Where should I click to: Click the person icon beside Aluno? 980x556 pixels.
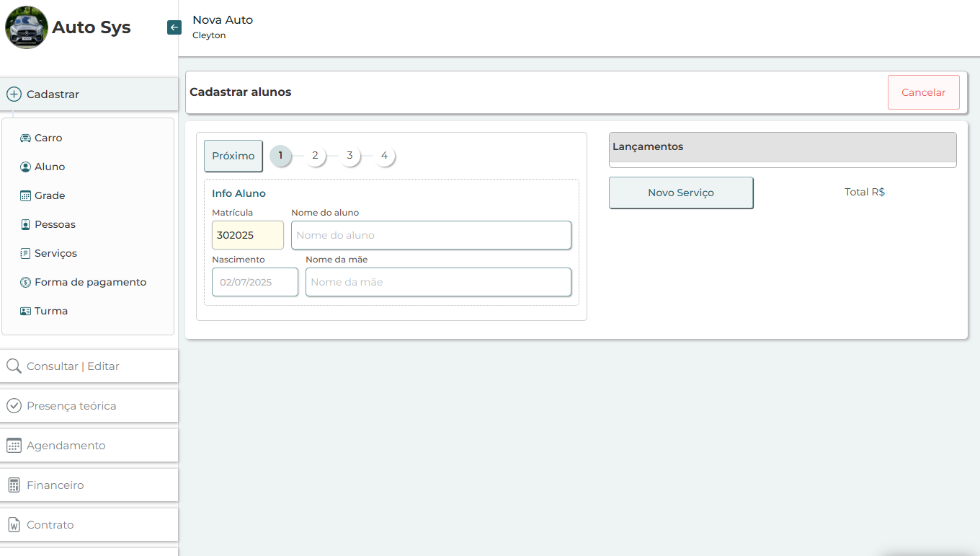25,167
